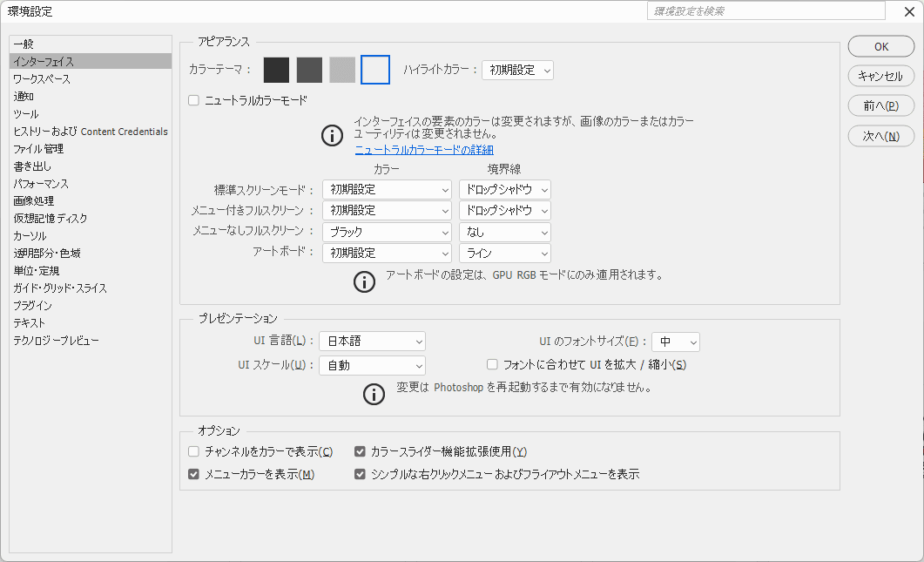
Task: Click the ニュートラルカラーモードの詳細 link
Action: pyautogui.click(x=426, y=149)
